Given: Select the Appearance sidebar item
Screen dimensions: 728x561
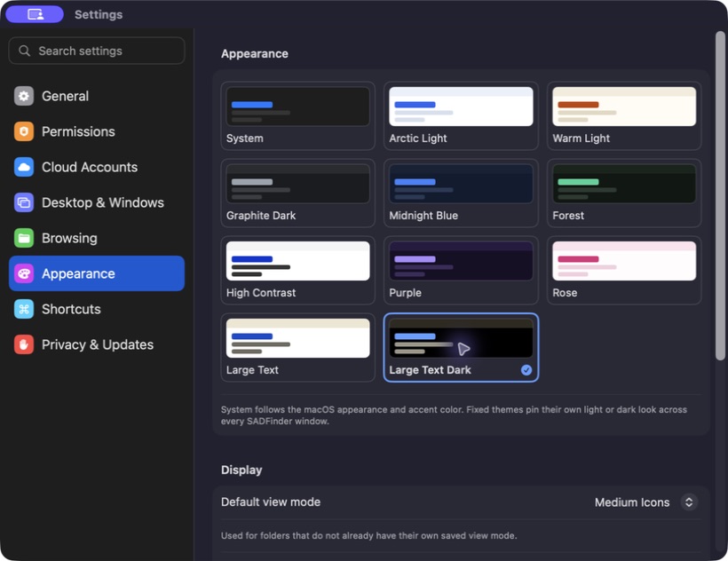Looking at the screenshot, I should coord(97,273).
